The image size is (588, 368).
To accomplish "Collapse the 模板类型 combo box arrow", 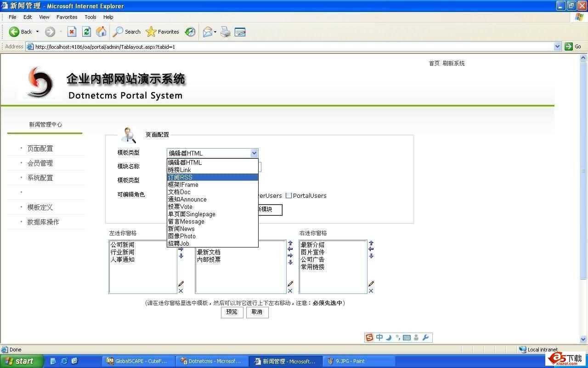I will [x=254, y=153].
